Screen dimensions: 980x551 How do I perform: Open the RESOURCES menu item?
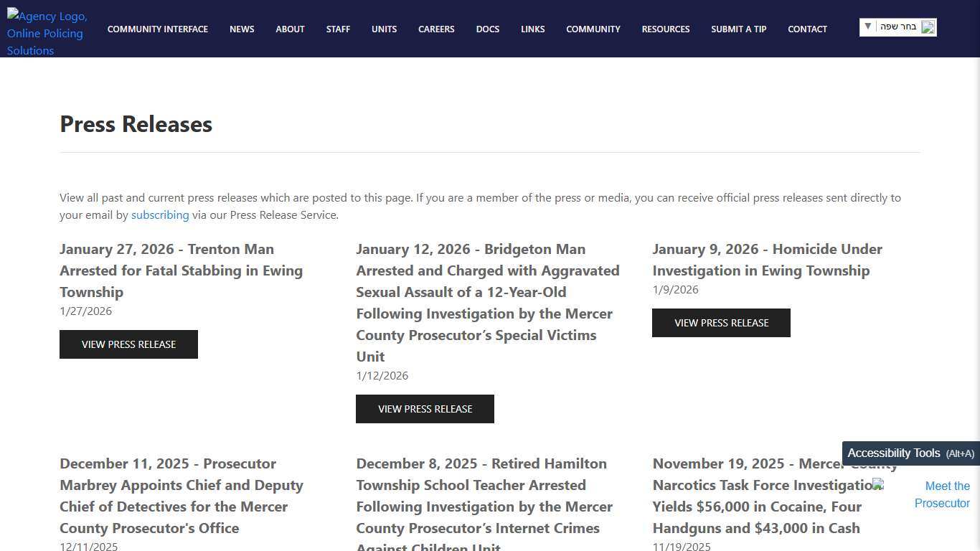(666, 29)
